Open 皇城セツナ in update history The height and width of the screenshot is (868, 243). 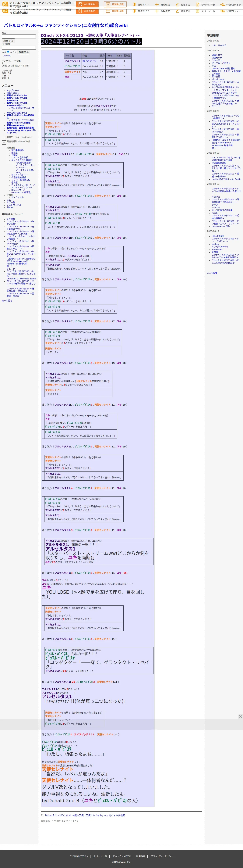[217, 58]
